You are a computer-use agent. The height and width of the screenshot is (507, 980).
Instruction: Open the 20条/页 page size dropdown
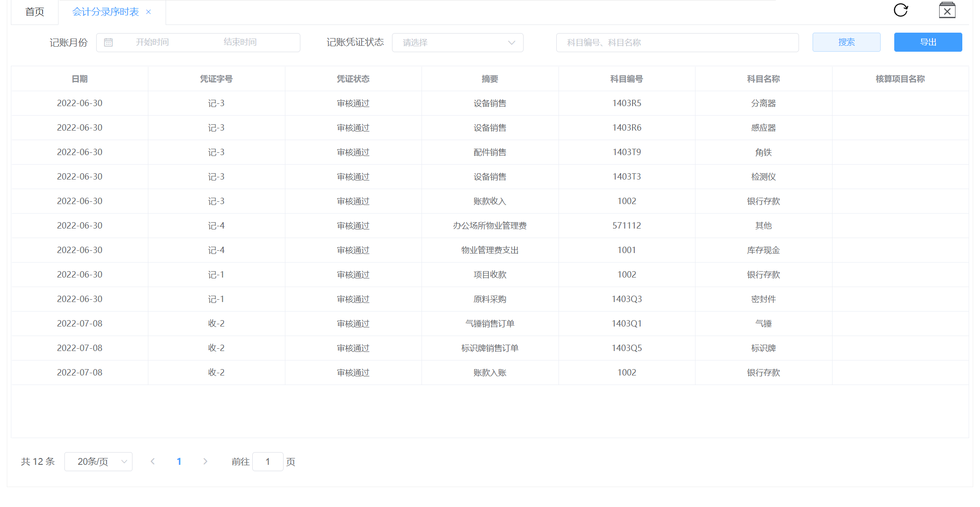[98, 462]
